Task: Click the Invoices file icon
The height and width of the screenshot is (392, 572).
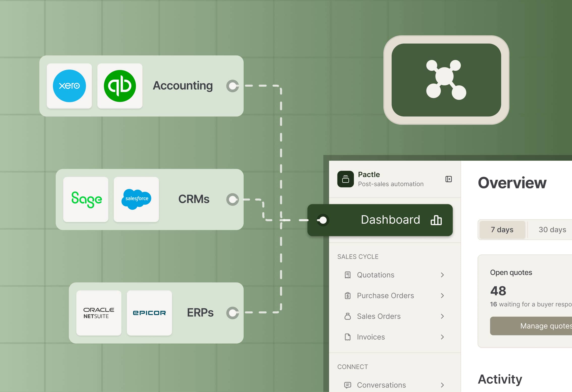Action: tap(348, 337)
